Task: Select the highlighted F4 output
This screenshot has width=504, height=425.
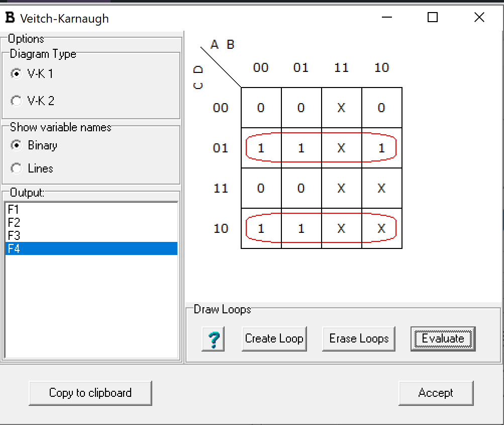Action: pos(91,248)
